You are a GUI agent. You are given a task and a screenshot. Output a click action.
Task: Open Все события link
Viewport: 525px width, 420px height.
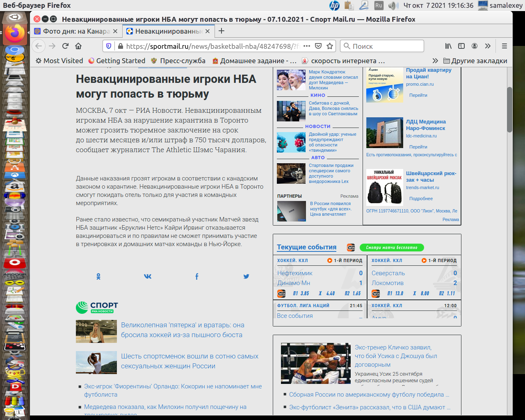point(295,315)
